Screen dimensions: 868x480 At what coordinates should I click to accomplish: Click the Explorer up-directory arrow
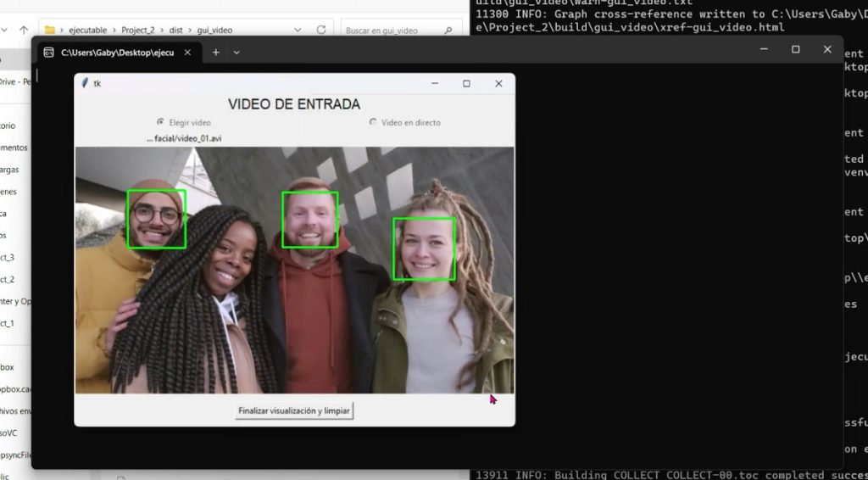point(23,30)
